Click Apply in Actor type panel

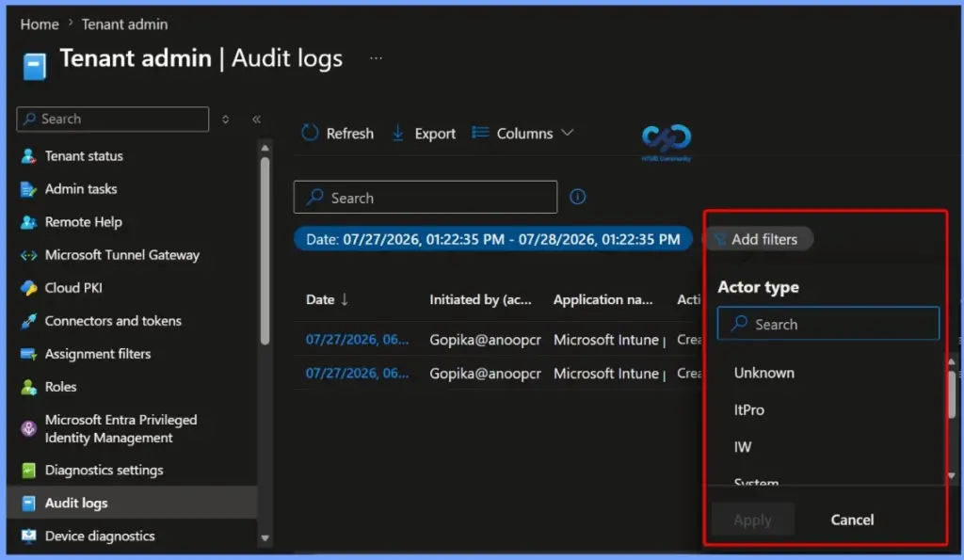(x=752, y=520)
